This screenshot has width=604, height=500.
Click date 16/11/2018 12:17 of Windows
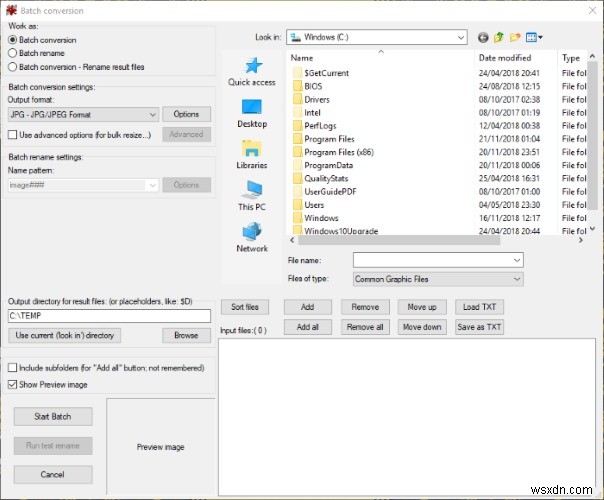coord(509,218)
